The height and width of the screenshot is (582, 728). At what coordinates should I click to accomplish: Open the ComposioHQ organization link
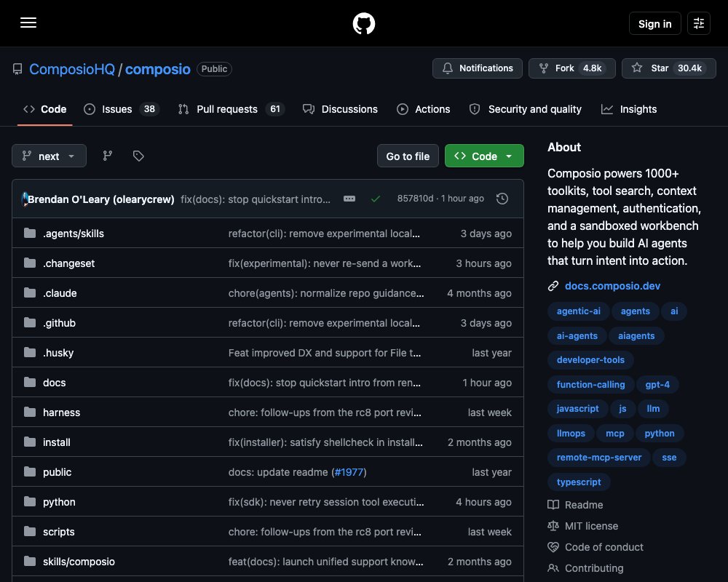point(72,69)
